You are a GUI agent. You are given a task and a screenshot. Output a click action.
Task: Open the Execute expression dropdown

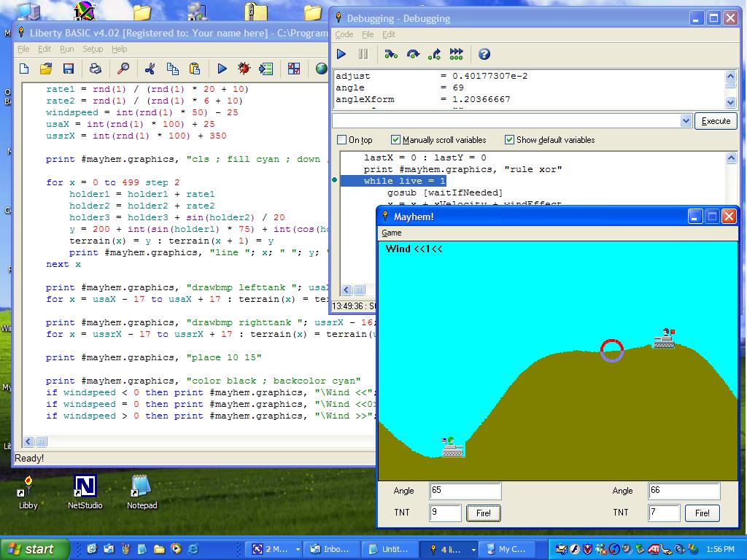pos(685,120)
